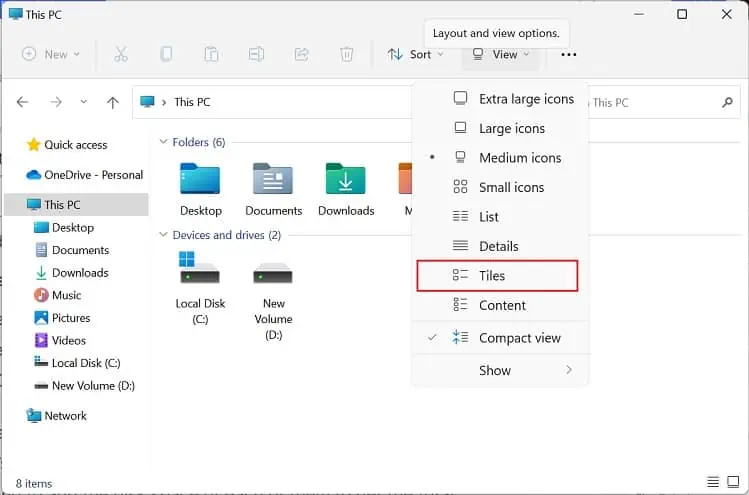Image resolution: width=749 pixels, height=495 pixels.
Task: Collapse the Devices and drives (2) group
Action: (163, 235)
